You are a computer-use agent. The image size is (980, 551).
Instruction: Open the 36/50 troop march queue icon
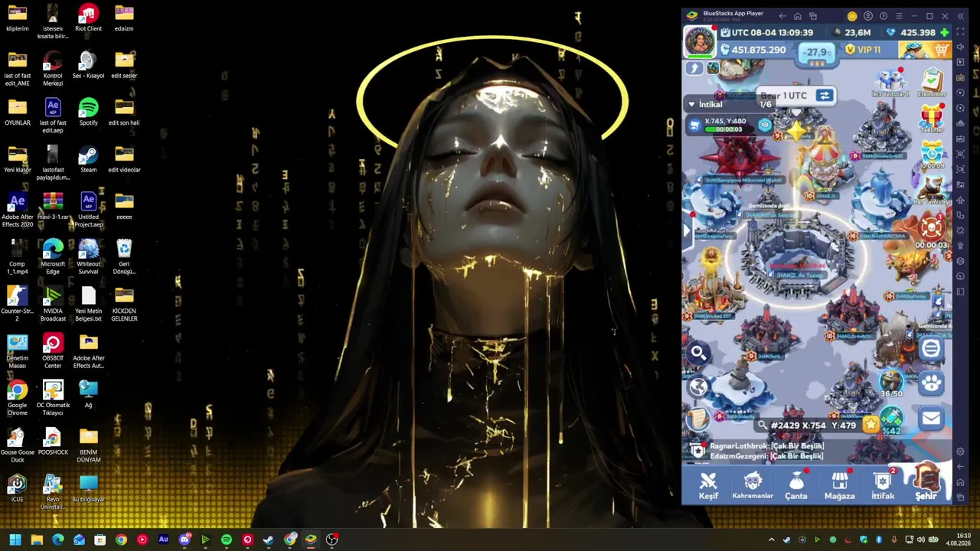tap(891, 384)
